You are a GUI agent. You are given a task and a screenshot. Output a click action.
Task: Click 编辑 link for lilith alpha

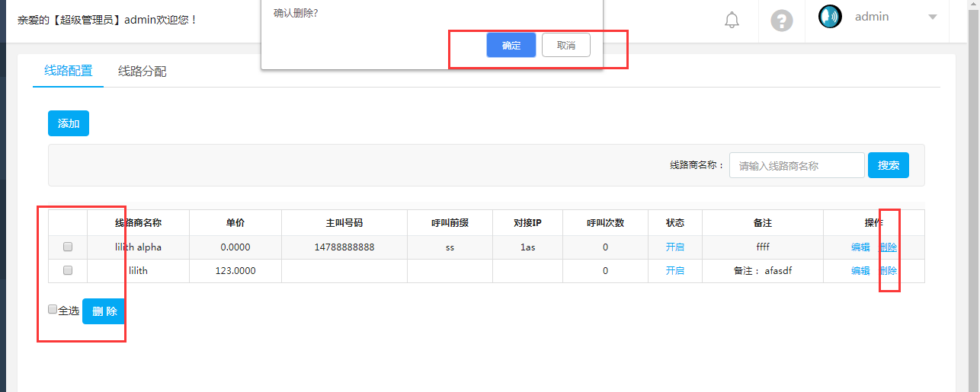click(x=860, y=247)
